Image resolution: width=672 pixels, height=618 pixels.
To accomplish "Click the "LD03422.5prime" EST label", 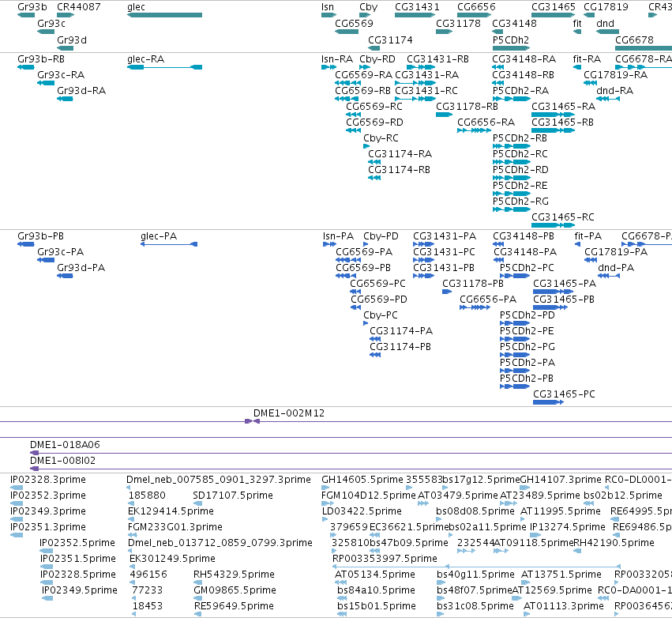I will (362, 511).
